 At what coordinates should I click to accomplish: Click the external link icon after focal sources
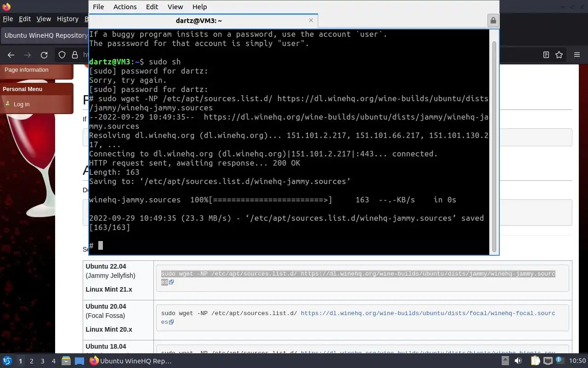click(171, 322)
